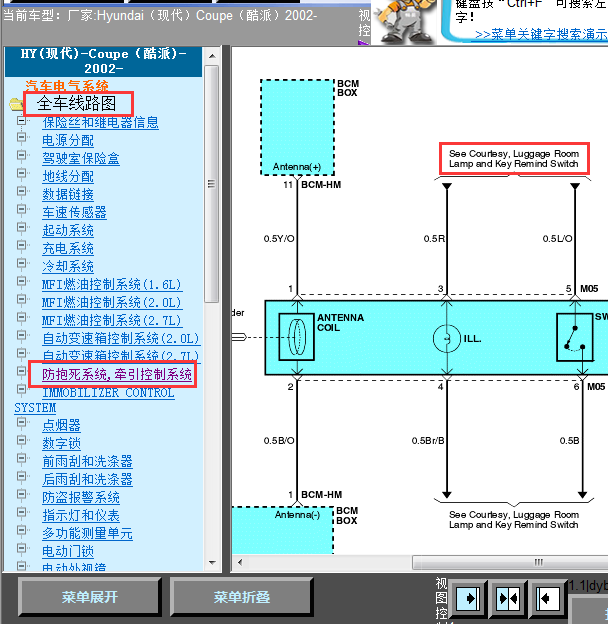Open the 前雨刮和洗涤器 link
This screenshot has width=608, height=624.
87,462
